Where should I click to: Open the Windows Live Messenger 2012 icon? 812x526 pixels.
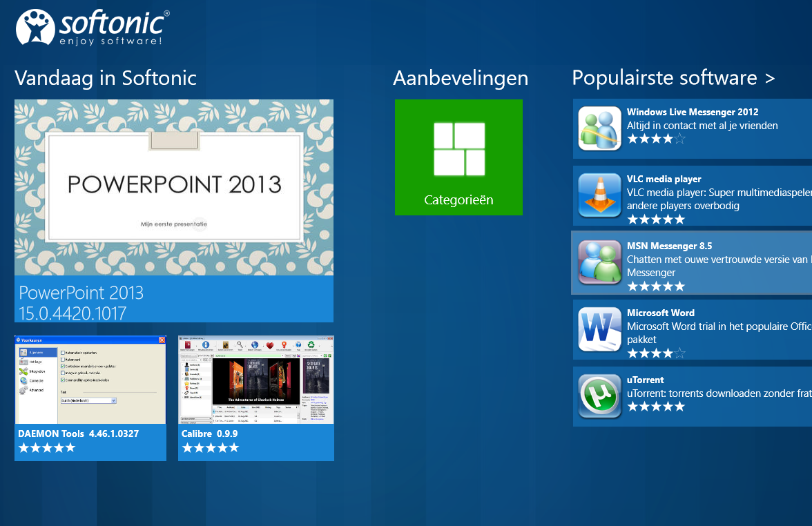pyautogui.click(x=599, y=128)
